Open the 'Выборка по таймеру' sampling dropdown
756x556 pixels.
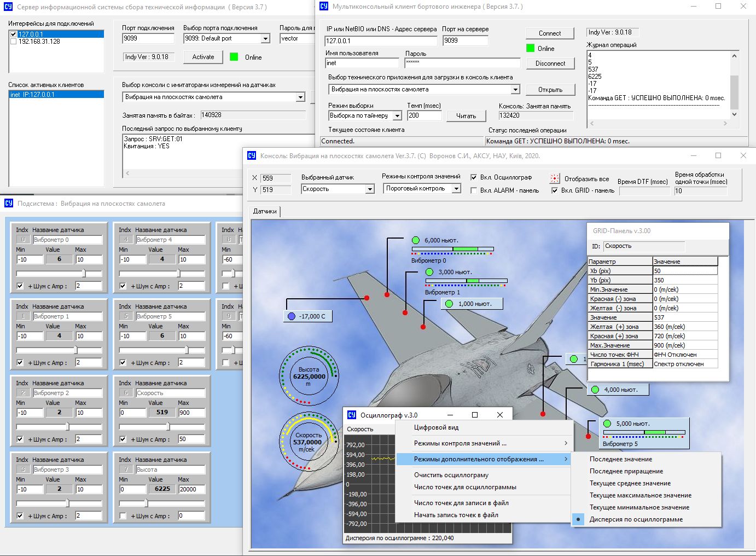(x=397, y=116)
